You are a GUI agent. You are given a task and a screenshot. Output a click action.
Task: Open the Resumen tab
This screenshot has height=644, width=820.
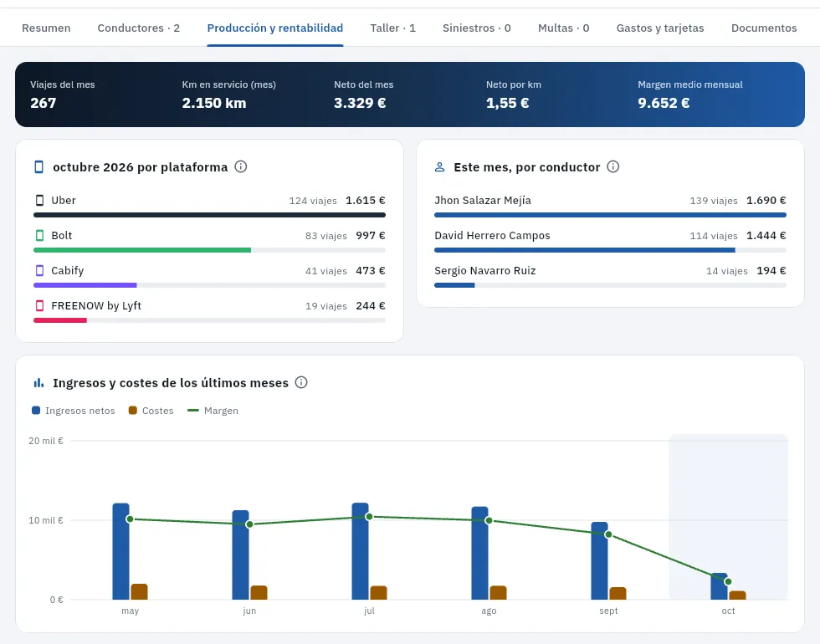(46, 28)
